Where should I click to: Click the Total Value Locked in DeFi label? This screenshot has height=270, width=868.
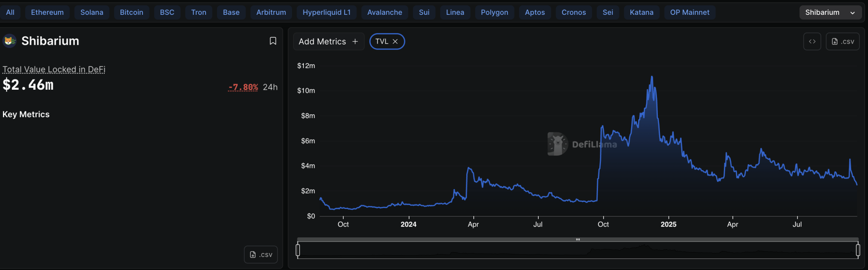[54, 69]
